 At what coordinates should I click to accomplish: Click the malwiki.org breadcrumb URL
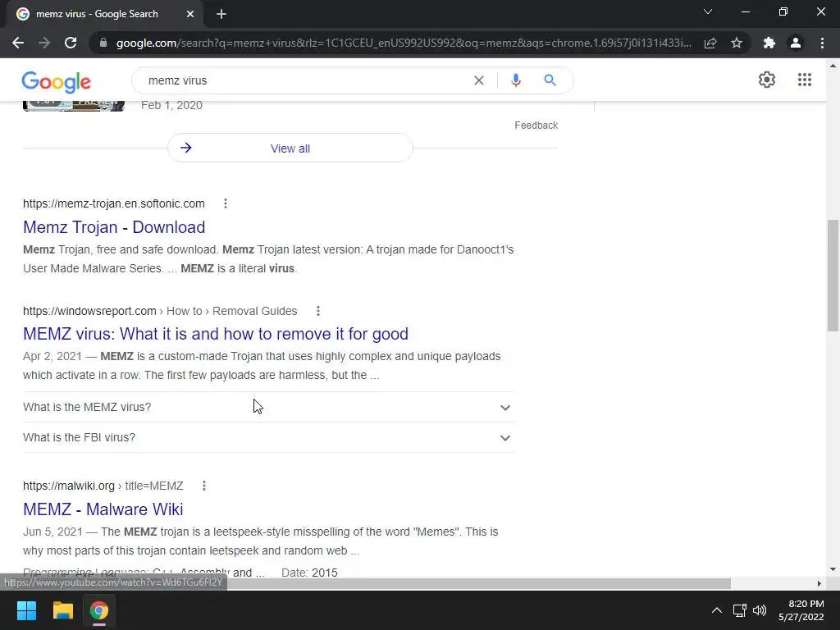point(103,486)
